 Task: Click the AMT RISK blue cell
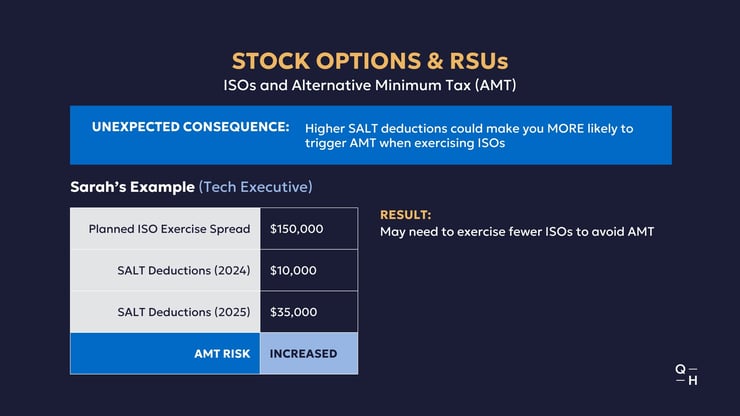point(165,354)
